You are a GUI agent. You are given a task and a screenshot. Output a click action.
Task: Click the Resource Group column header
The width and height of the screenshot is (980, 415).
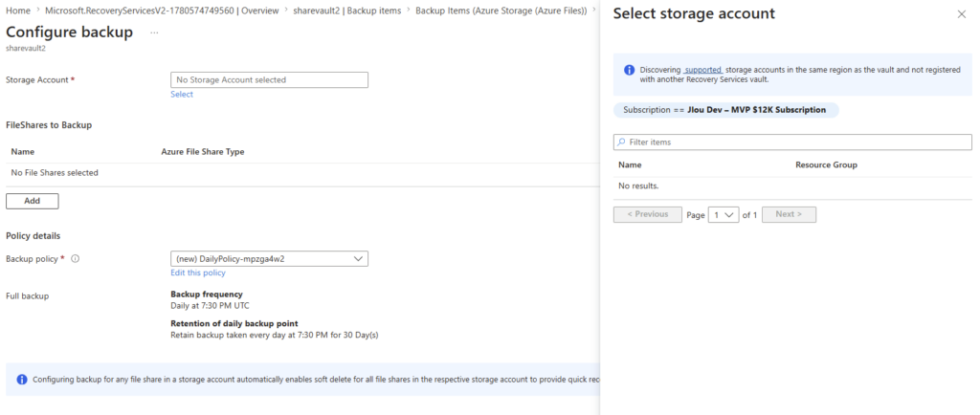point(826,165)
